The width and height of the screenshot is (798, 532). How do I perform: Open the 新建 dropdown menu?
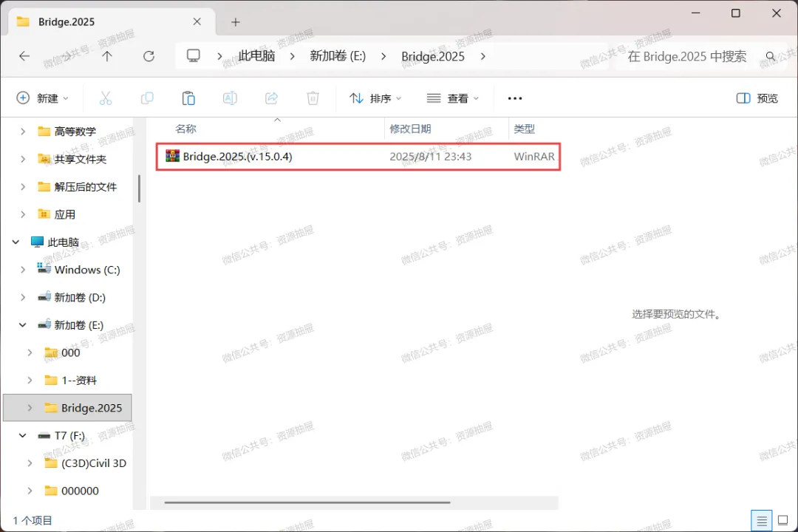point(42,98)
